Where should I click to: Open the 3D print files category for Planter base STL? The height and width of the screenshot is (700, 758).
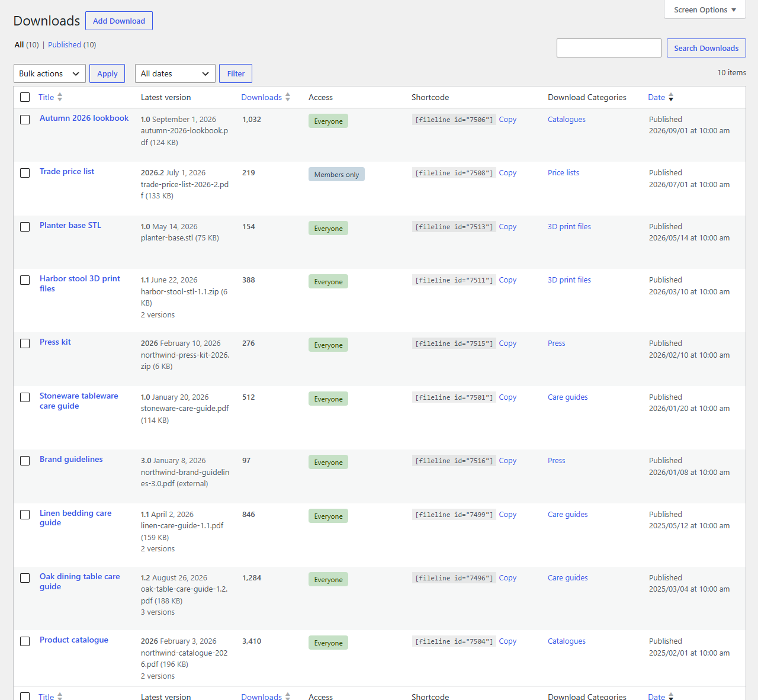(569, 227)
